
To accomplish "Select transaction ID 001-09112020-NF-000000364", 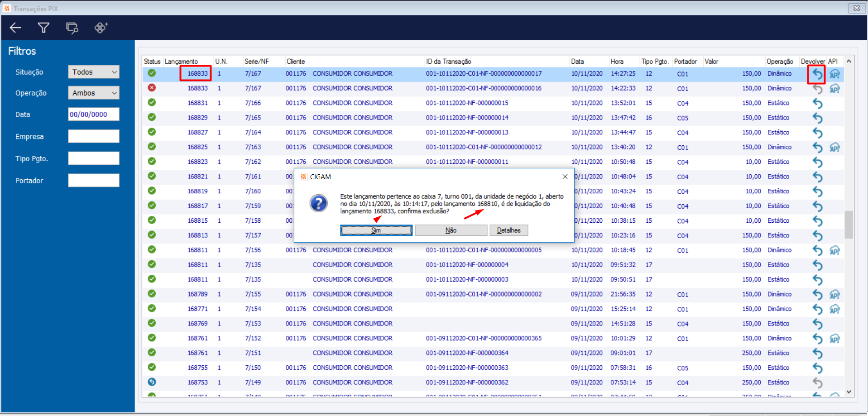I will (467, 353).
